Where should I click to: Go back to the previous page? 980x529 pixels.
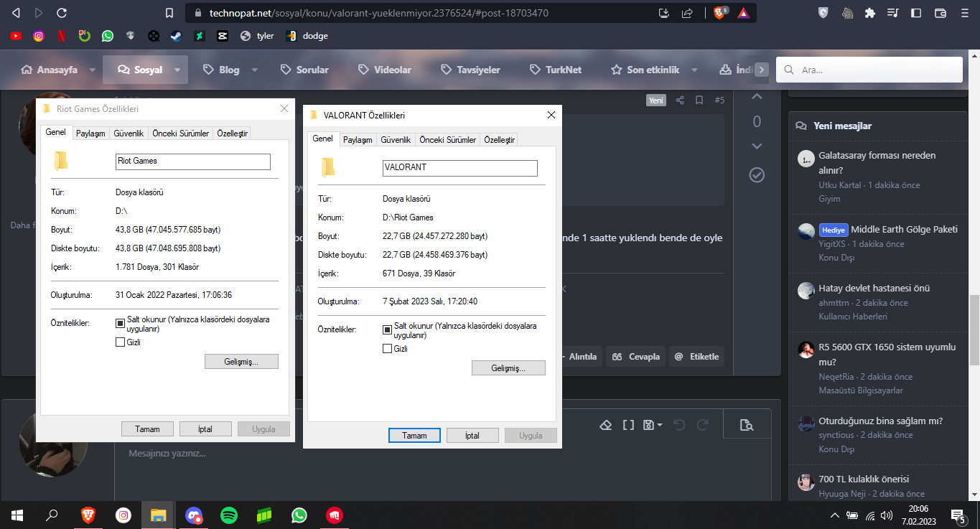(x=16, y=13)
